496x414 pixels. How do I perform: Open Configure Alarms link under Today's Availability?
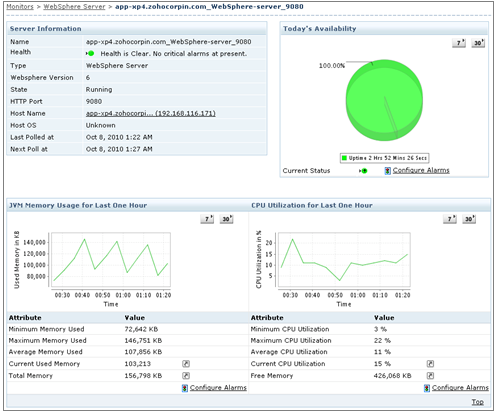tap(421, 170)
